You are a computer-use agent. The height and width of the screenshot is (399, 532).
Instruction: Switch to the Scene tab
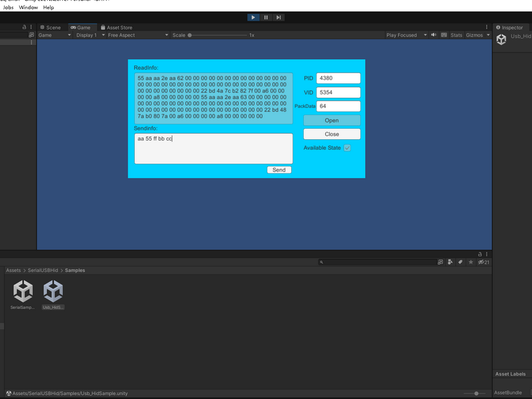tap(51, 27)
